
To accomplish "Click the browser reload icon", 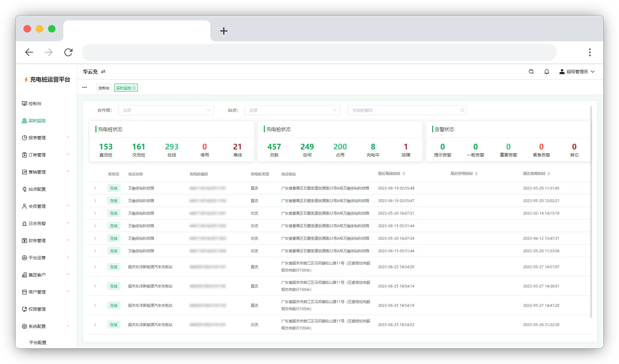I will (x=68, y=52).
